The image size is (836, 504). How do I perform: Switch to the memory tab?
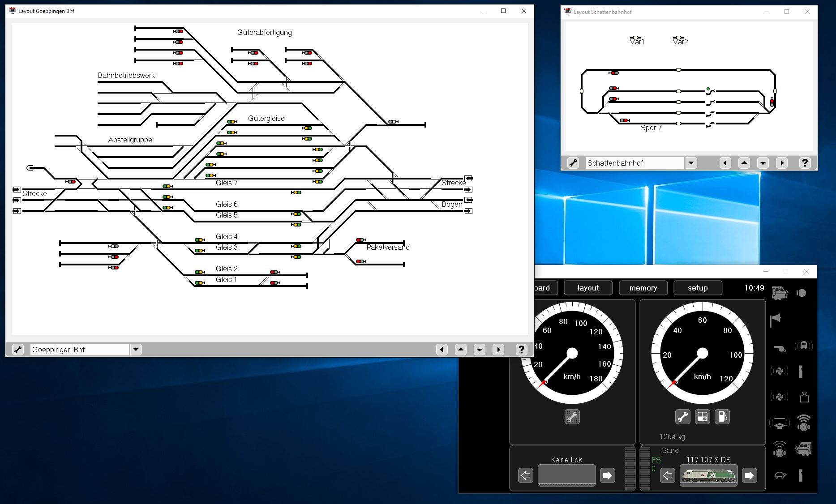[643, 288]
